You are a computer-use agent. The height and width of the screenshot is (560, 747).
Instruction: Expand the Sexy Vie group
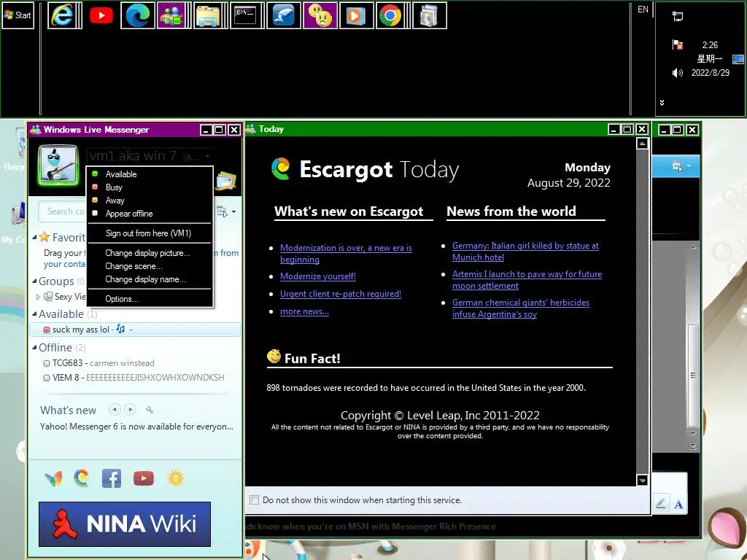click(38, 297)
